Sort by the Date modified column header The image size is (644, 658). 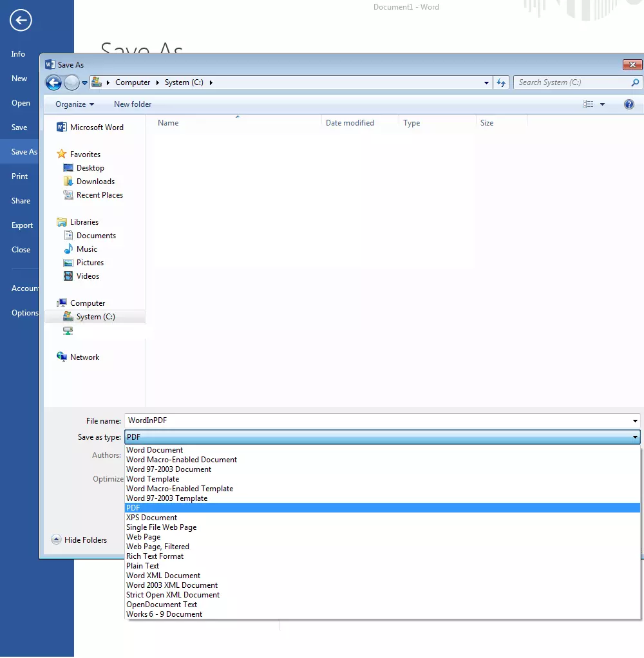[350, 123]
